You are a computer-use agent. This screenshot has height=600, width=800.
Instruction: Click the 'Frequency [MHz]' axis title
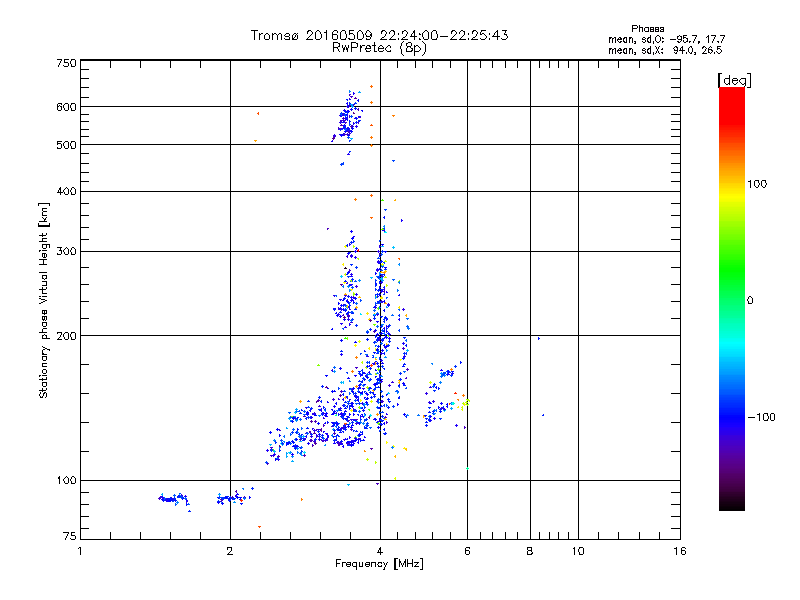(379, 564)
